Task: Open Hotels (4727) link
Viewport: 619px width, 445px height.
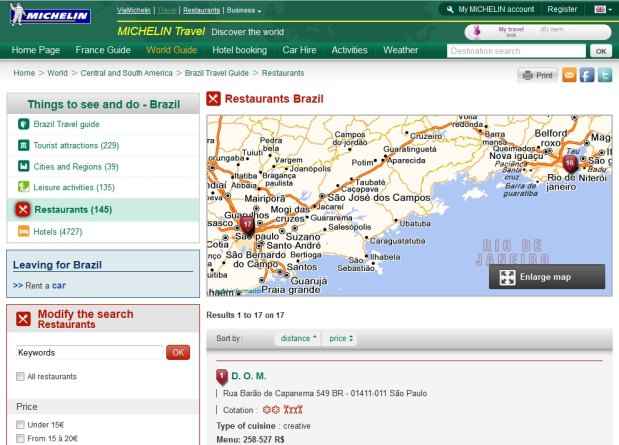Action: [58, 232]
